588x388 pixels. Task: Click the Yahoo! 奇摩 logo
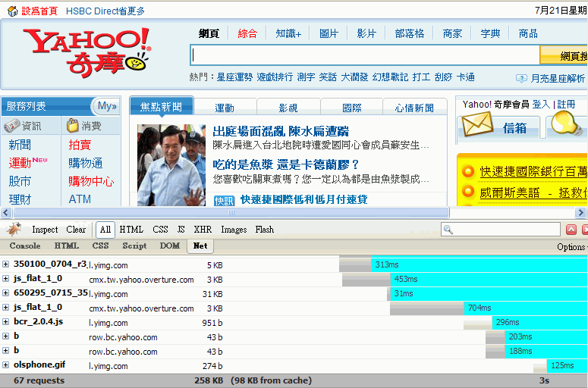[87, 52]
